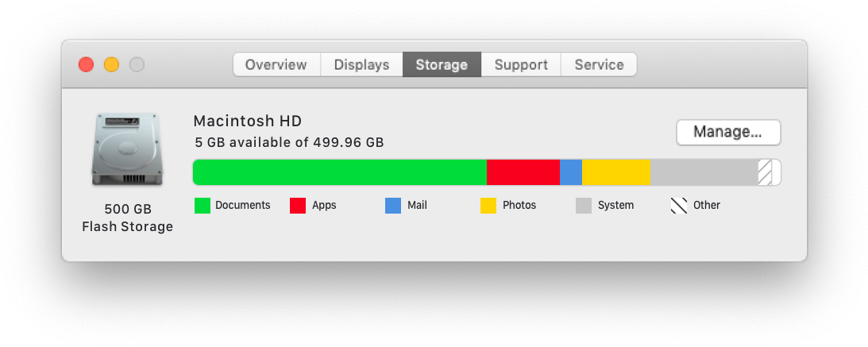This screenshot has height=347, width=868.
Task: Click the gray System segment in storage bar
Action: point(704,172)
